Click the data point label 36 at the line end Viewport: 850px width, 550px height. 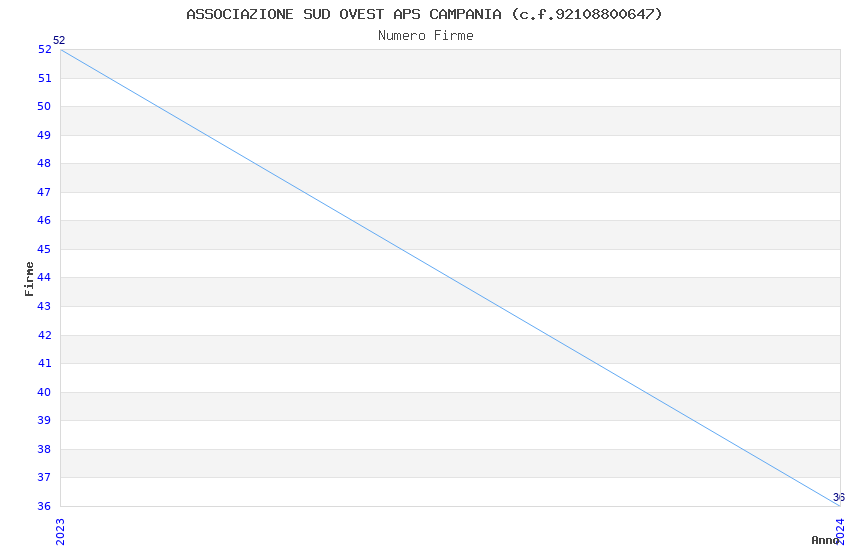pos(839,497)
